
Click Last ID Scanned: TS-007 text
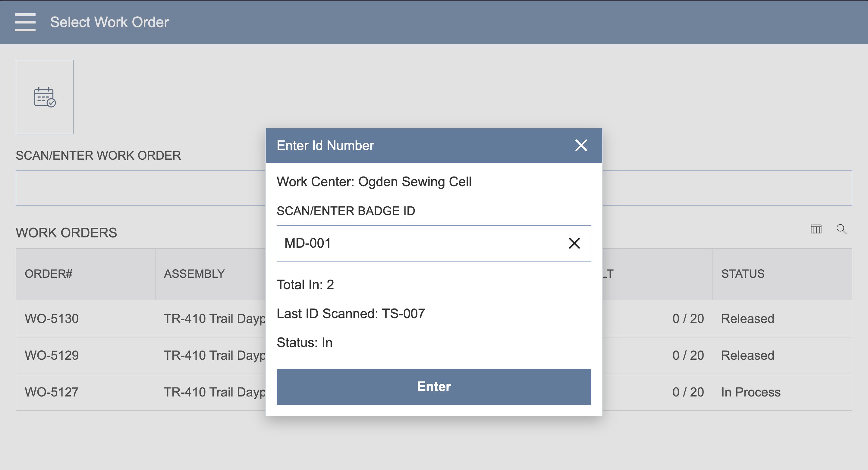[x=351, y=314]
